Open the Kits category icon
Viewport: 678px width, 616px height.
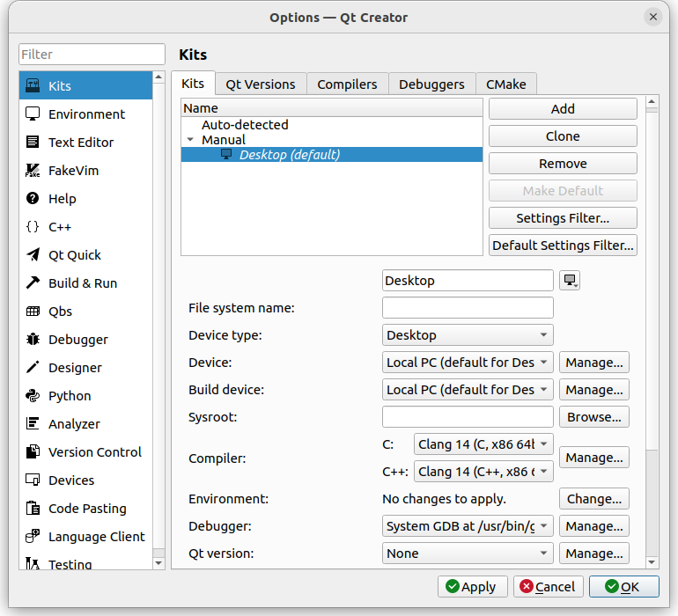pyautogui.click(x=33, y=85)
